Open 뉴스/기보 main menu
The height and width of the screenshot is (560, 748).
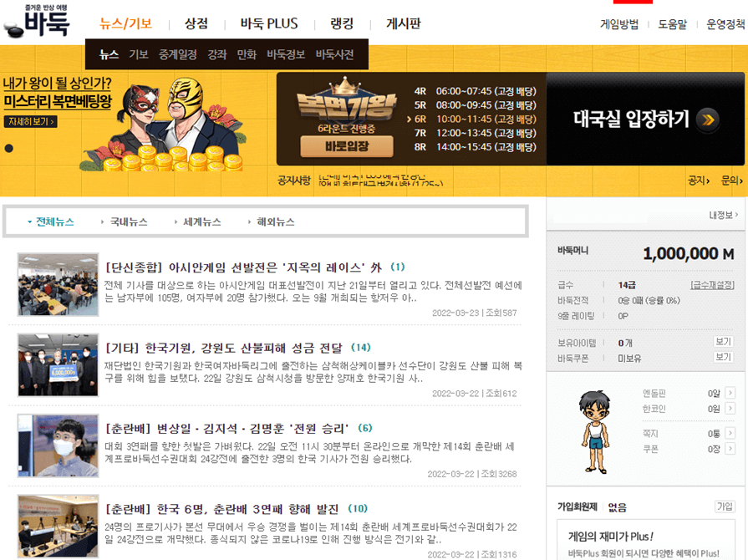coord(126,23)
